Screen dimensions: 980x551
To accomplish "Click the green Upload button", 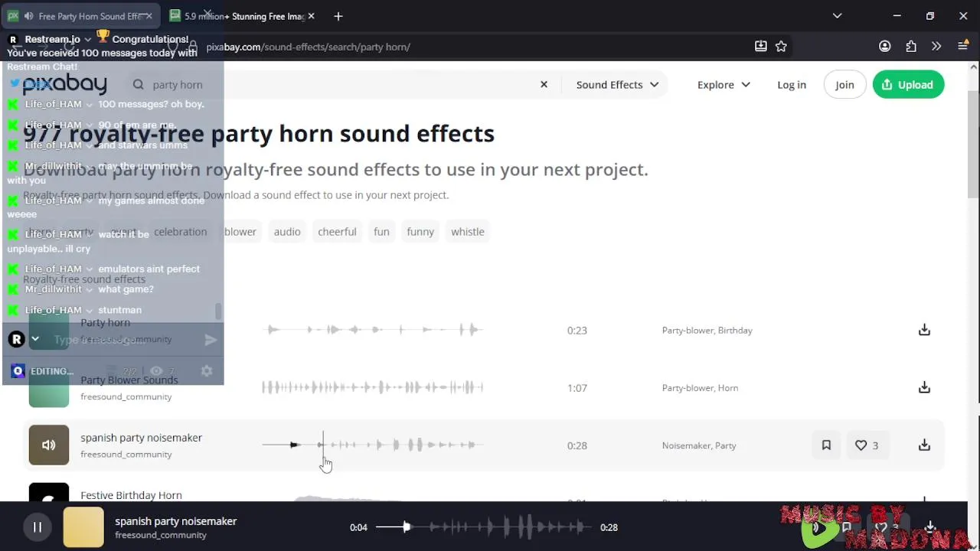I will click(x=908, y=84).
